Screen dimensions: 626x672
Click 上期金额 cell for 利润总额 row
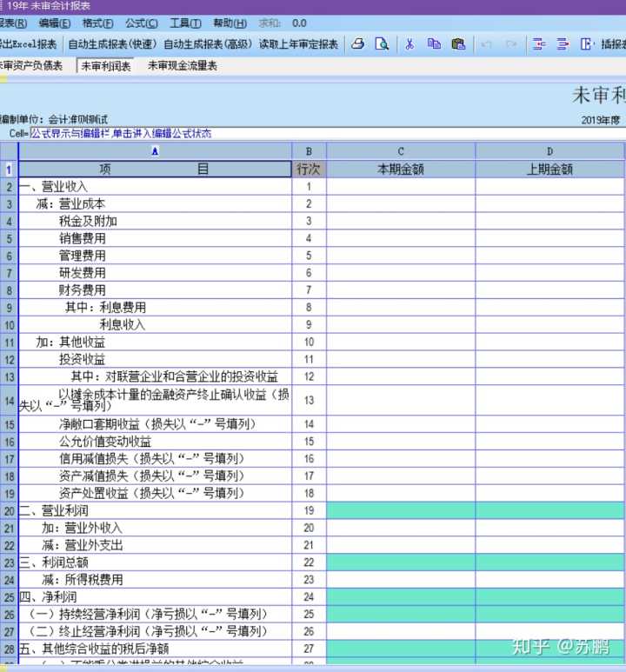(x=549, y=562)
